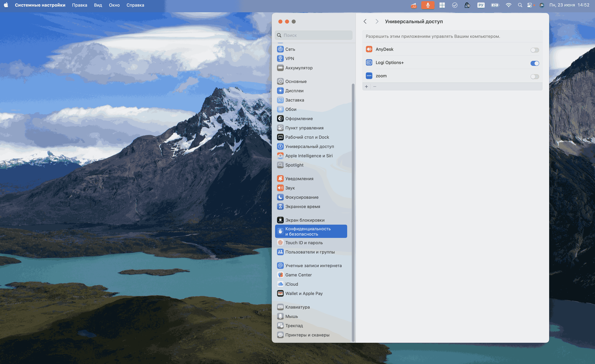Select Универсальный доступ in sidebar

point(311,146)
